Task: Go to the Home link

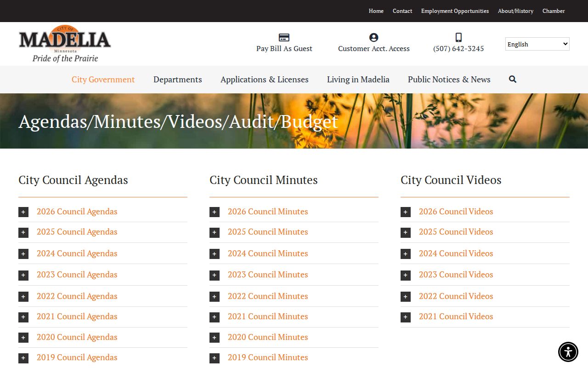Action: point(376,11)
